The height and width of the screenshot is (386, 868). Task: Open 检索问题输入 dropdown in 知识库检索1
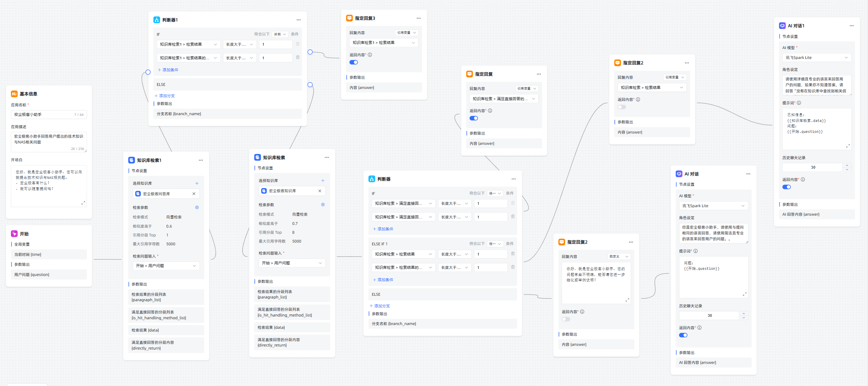tap(166, 266)
